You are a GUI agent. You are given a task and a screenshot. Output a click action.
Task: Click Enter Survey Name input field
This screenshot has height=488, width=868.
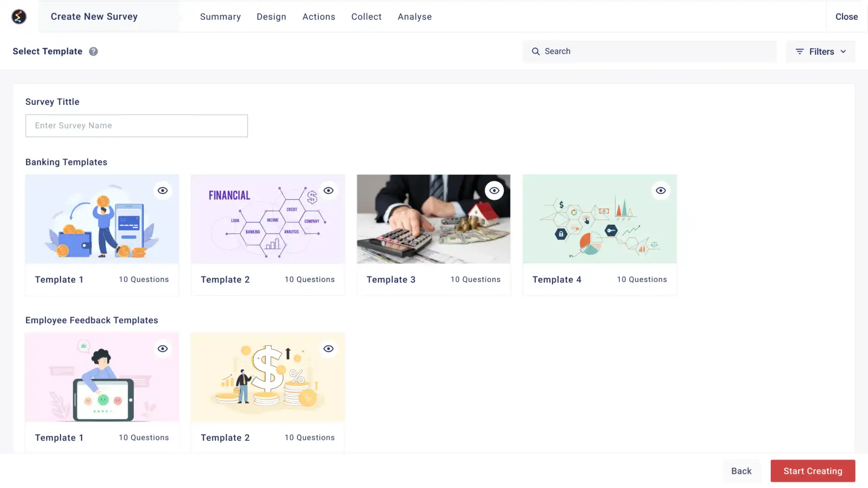137,126
